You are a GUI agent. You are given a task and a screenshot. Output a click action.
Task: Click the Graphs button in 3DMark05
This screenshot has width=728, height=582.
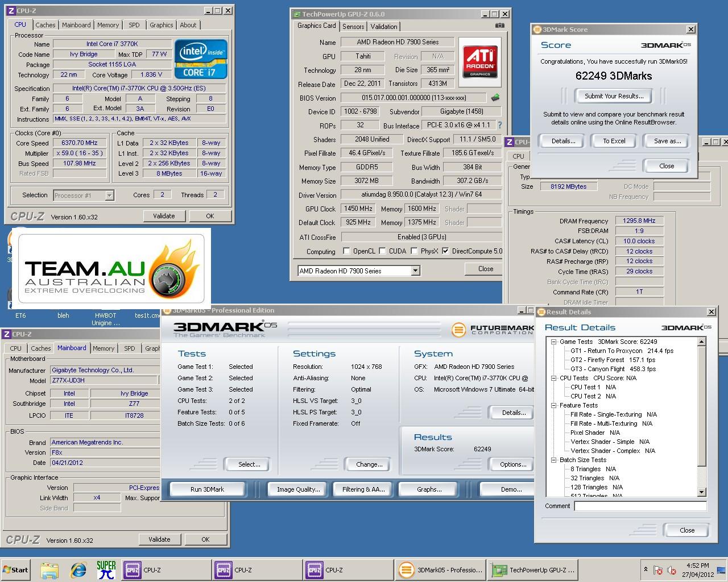pos(429,489)
